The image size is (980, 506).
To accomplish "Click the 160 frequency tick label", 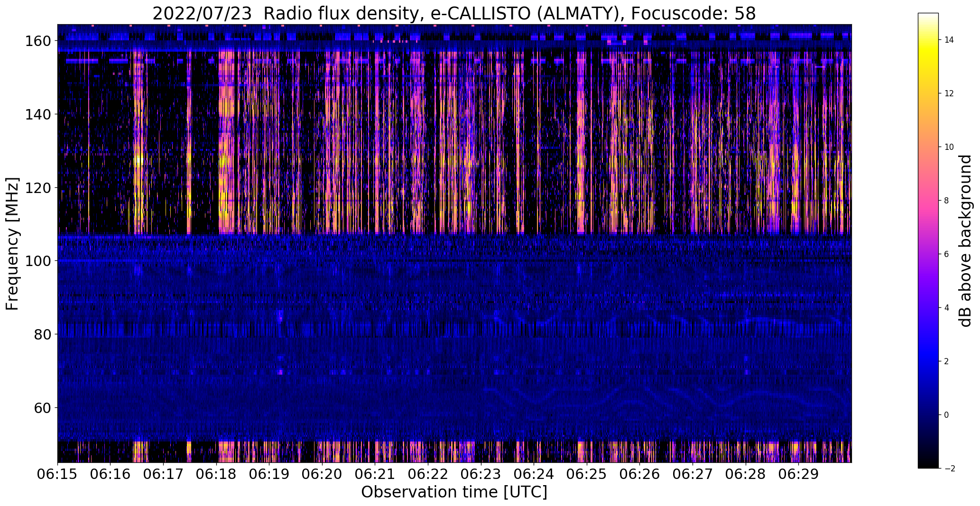I will [x=37, y=41].
